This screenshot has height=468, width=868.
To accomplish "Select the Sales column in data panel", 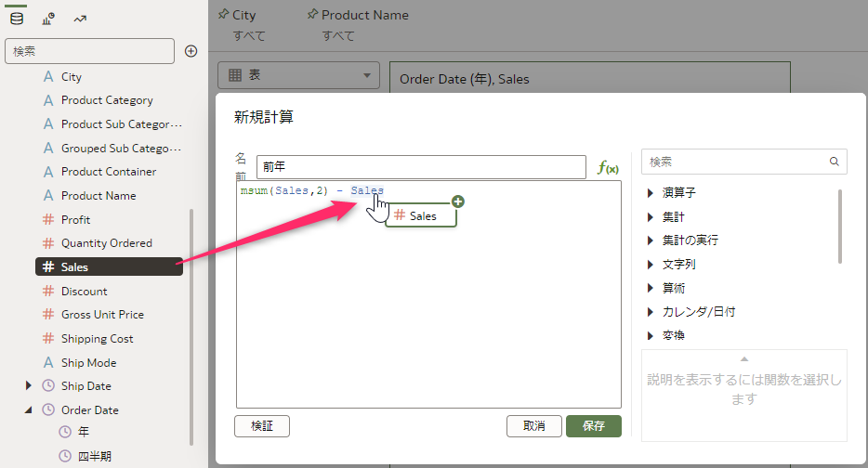I will click(109, 266).
